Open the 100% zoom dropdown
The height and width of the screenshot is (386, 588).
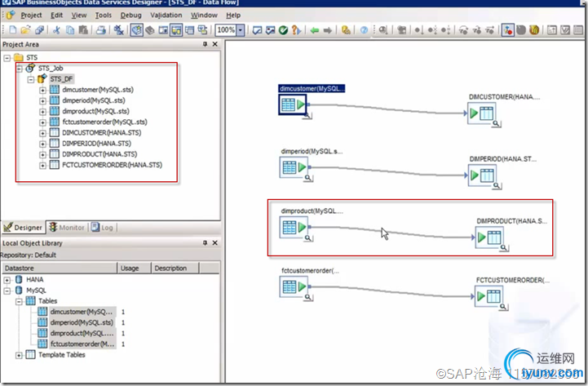click(x=241, y=30)
